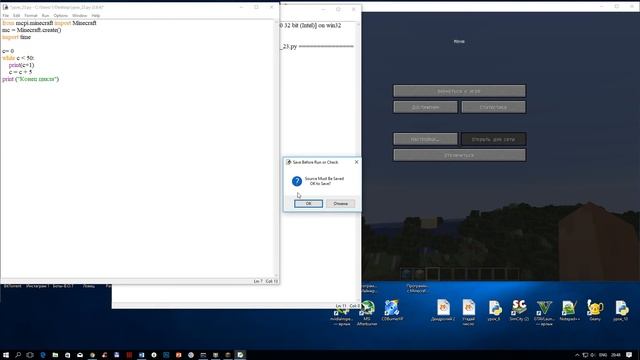This screenshot has height=360, width=640.
Task: Open the Help menu in IDLE editor
Action: point(96,16)
